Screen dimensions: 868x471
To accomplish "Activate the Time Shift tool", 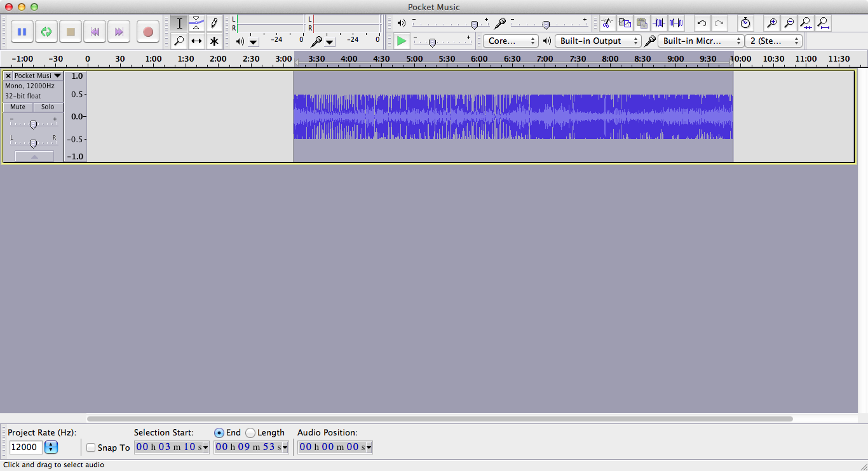I will pyautogui.click(x=197, y=41).
